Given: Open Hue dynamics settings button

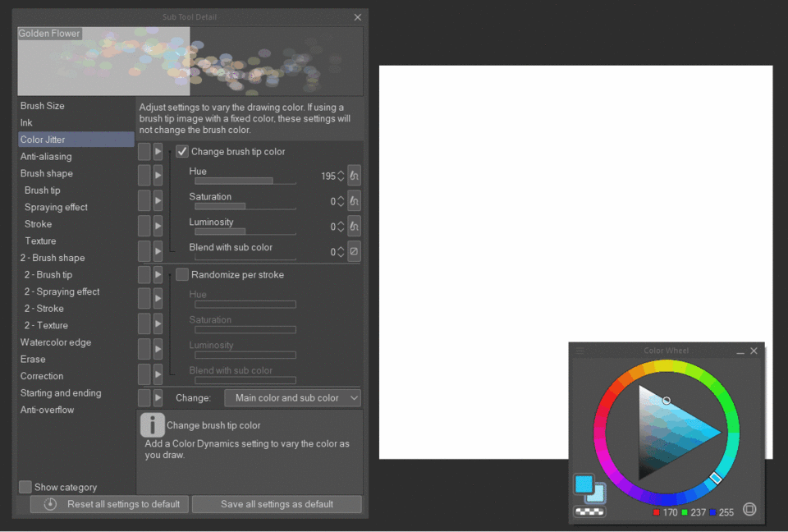Looking at the screenshot, I should (x=354, y=176).
